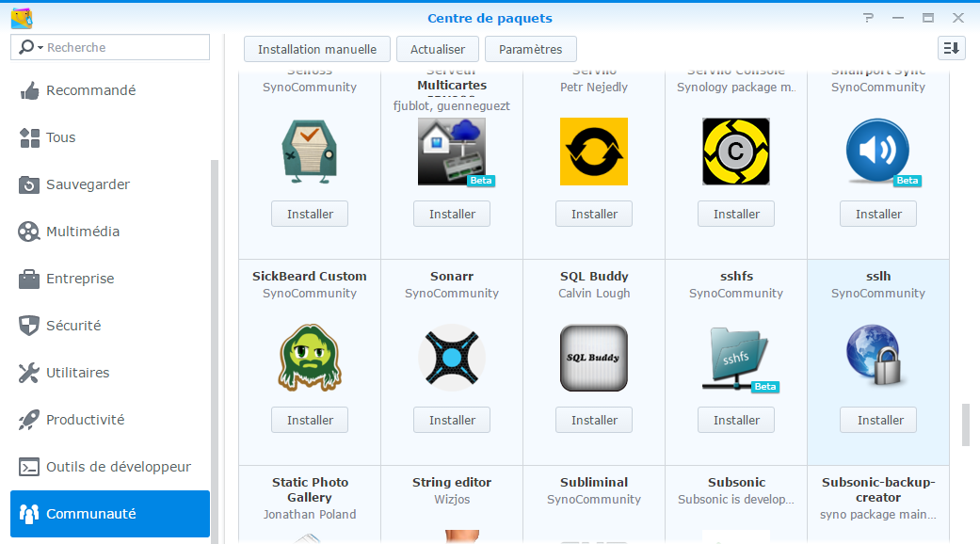
Task: Select the Sécurité category
Action: [x=110, y=326]
